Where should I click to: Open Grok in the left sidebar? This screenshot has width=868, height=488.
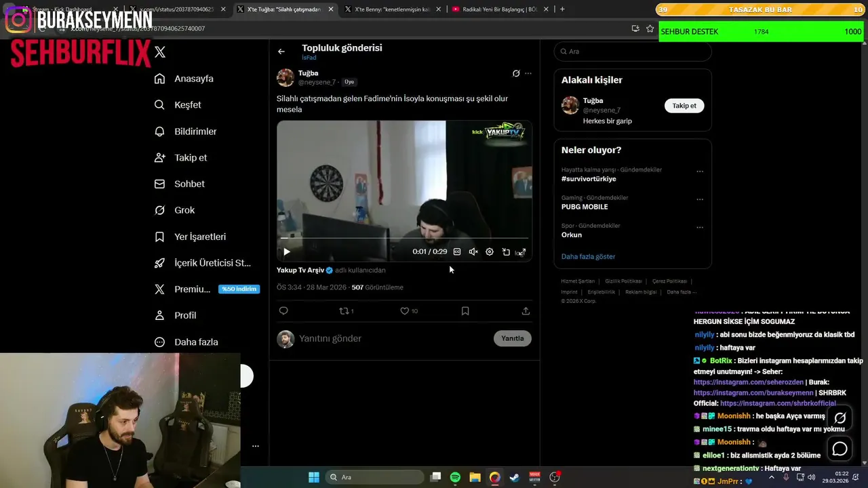tap(174, 210)
